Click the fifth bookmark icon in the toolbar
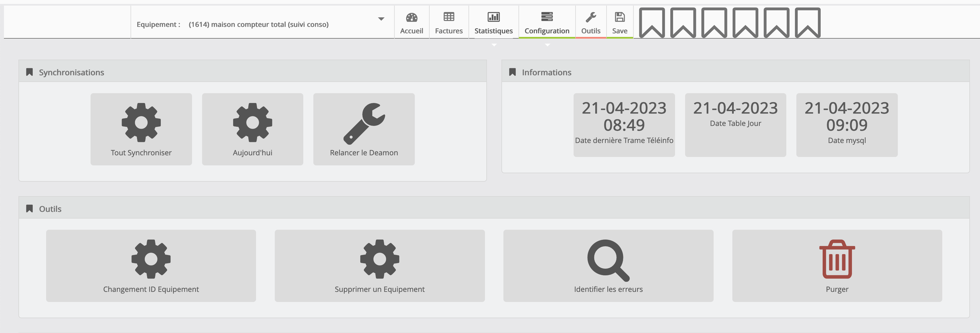Viewport: 980px width, 333px height. pos(777,22)
